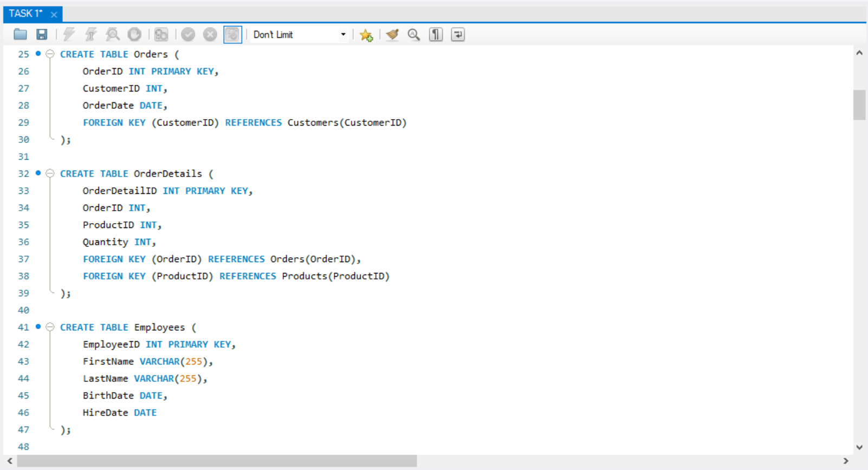
Task: Click 'LastName' on line 44
Action: pos(105,378)
